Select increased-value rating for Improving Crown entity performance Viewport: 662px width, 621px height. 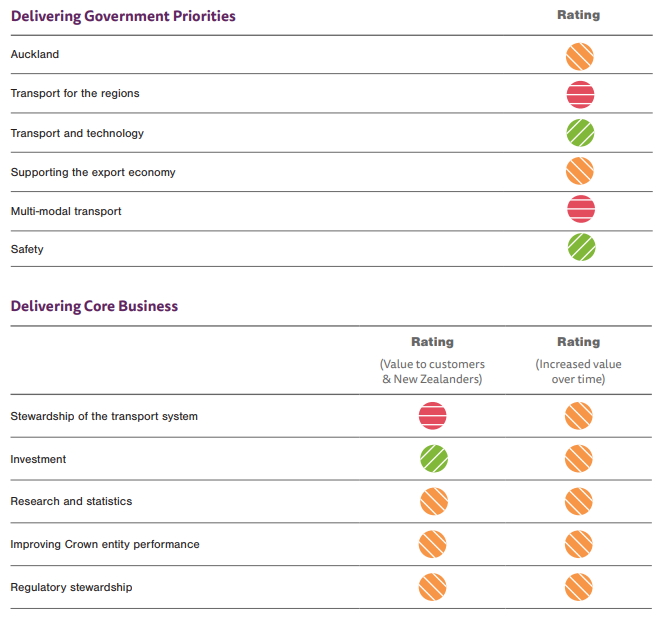[578, 544]
